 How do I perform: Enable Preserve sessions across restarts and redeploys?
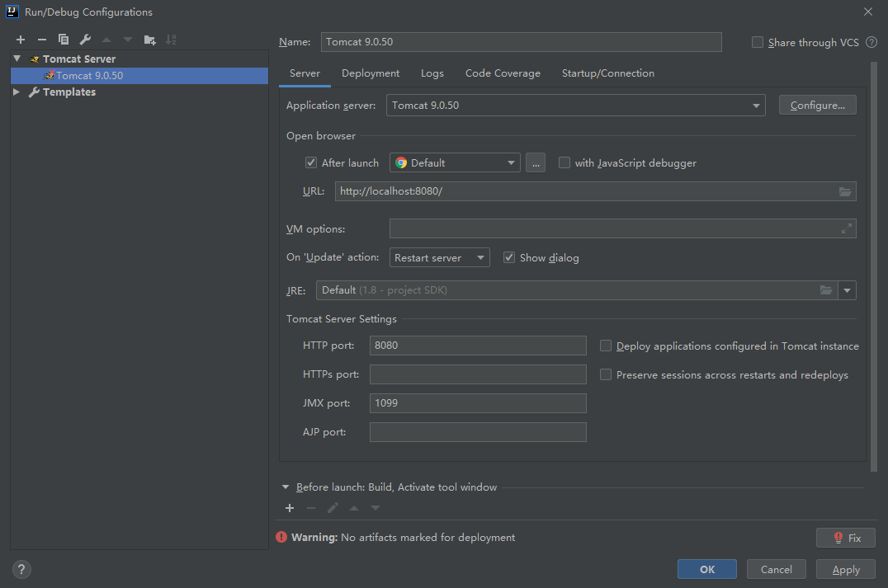coord(606,374)
